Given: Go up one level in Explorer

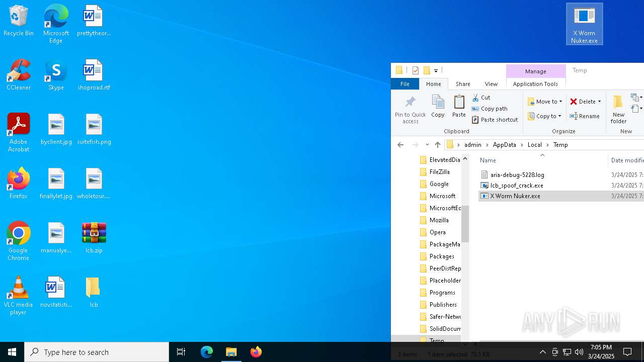Looking at the screenshot, I should 438,145.
